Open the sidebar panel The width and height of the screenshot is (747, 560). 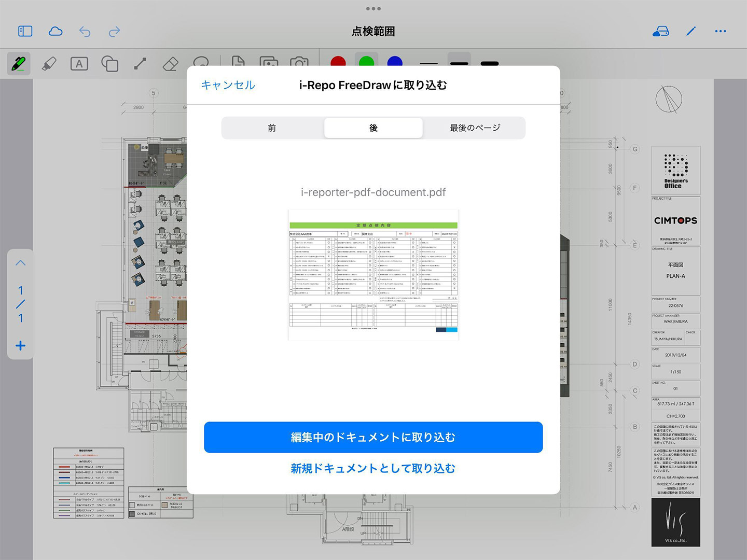tap(25, 32)
